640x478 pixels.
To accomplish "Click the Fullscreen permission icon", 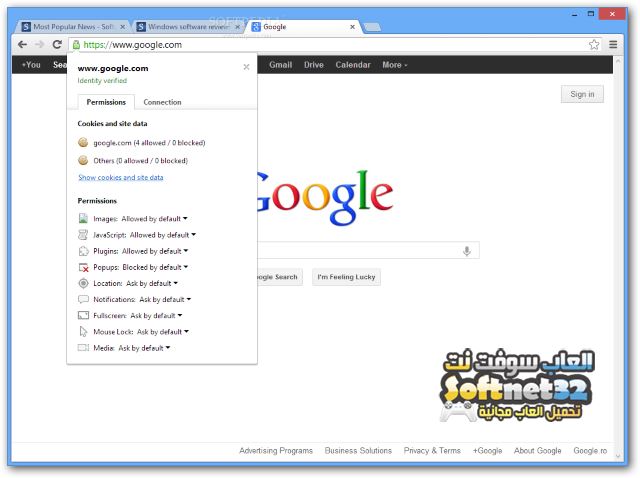I will pyautogui.click(x=83, y=316).
